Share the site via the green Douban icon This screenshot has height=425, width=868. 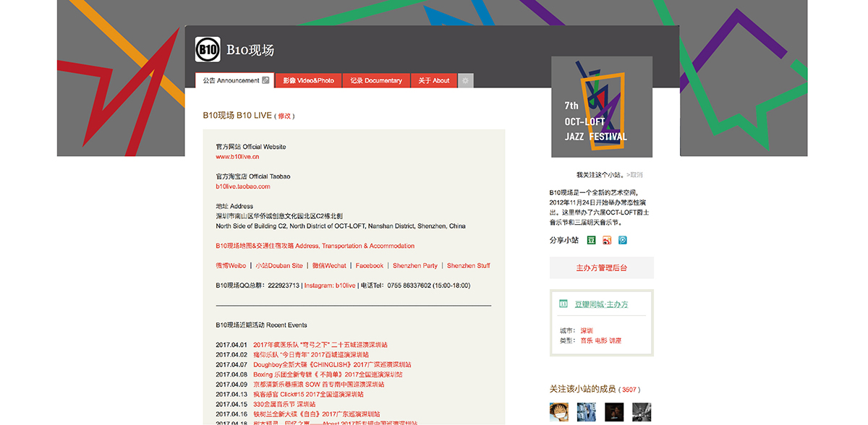pyautogui.click(x=591, y=240)
